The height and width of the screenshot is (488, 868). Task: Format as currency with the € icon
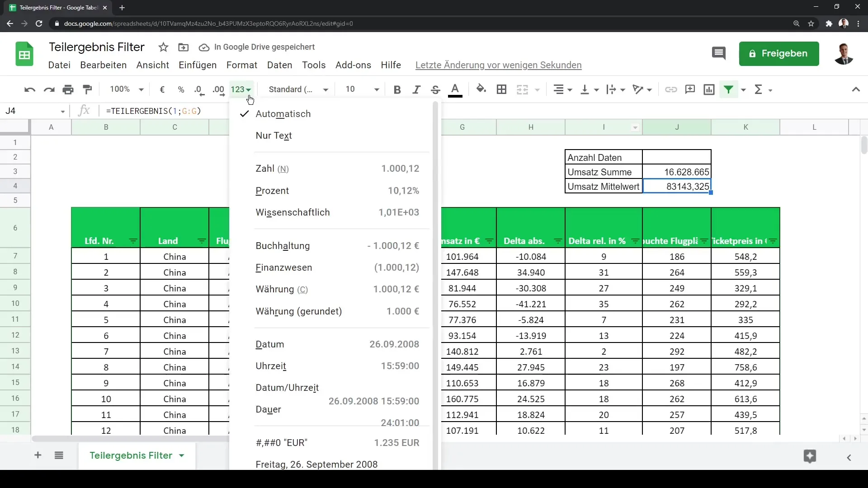click(x=162, y=90)
